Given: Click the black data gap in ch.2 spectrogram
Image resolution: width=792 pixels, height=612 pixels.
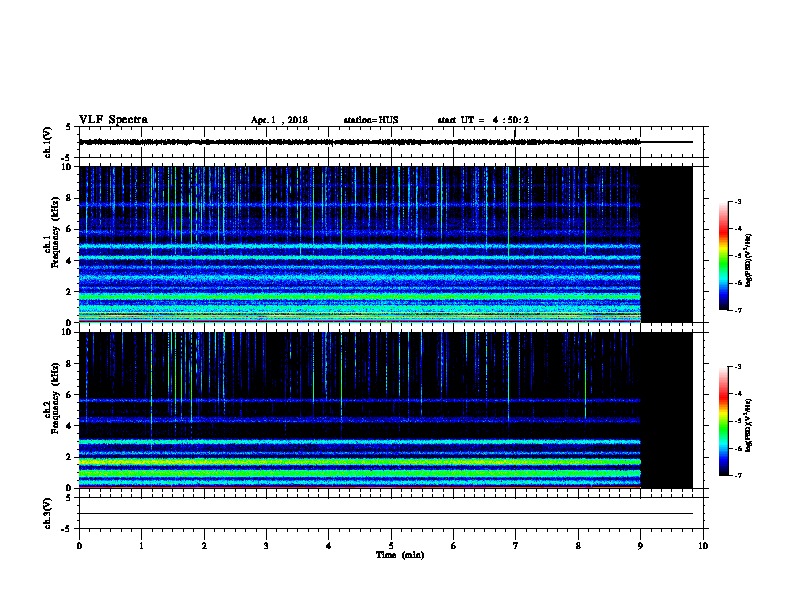Looking at the screenshot, I should (667, 410).
